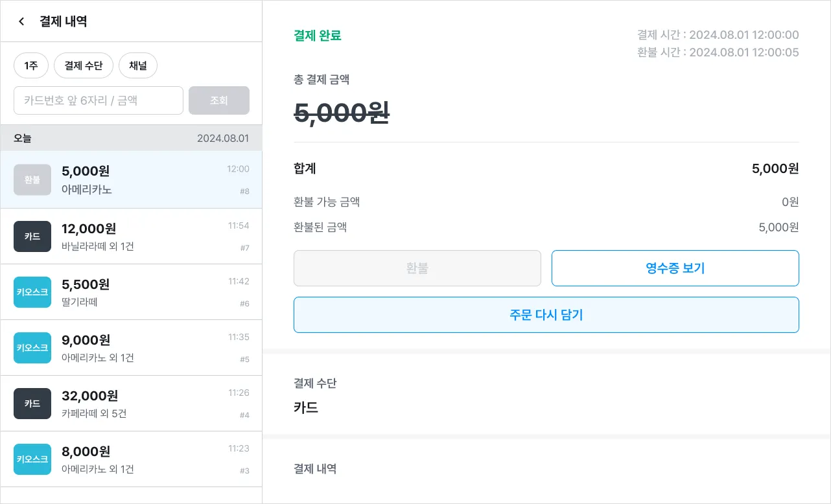Click the 카드 badge on the 32,000원 payment
Viewport: 831px width, 504px height.
[x=32, y=404]
